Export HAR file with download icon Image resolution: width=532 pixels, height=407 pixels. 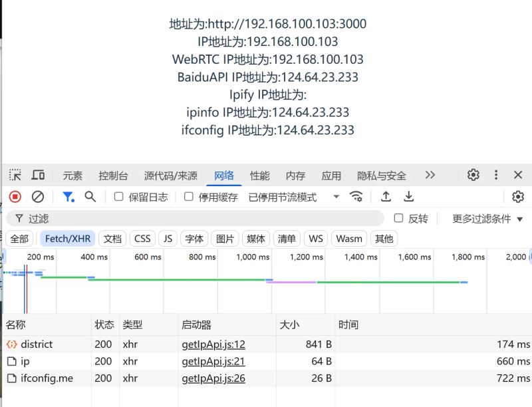[409, 197]
